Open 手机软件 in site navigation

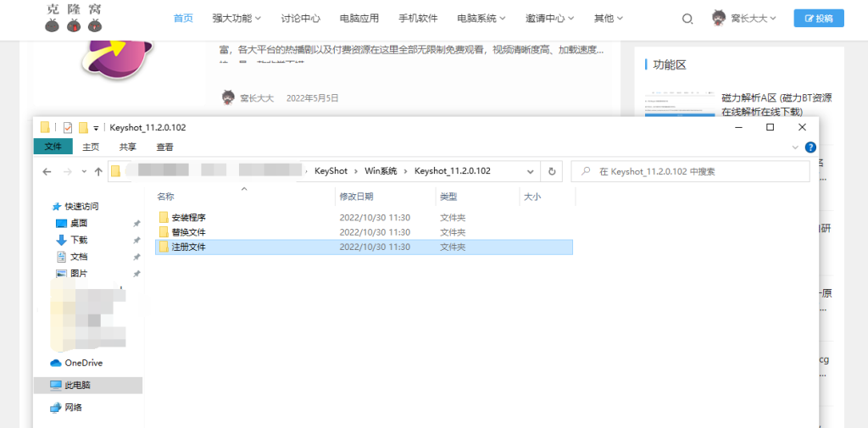click(x=418, y=19)
